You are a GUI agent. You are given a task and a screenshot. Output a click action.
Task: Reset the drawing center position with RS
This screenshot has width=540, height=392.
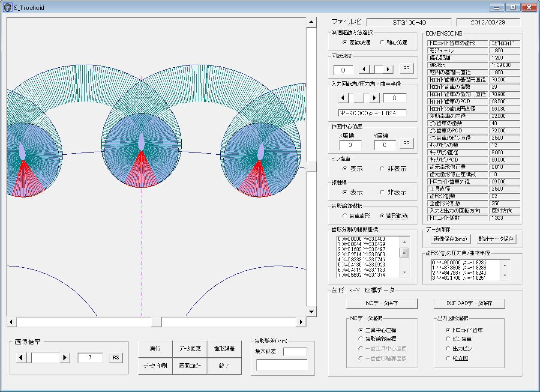406,144
